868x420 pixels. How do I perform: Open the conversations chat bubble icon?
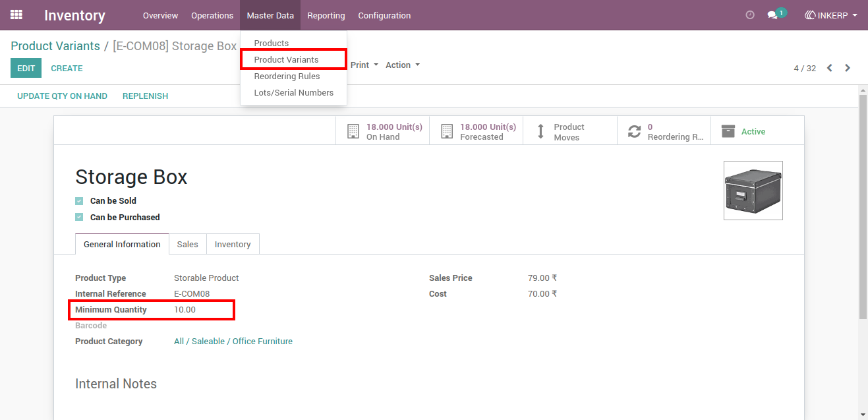(x=772, y=15)
